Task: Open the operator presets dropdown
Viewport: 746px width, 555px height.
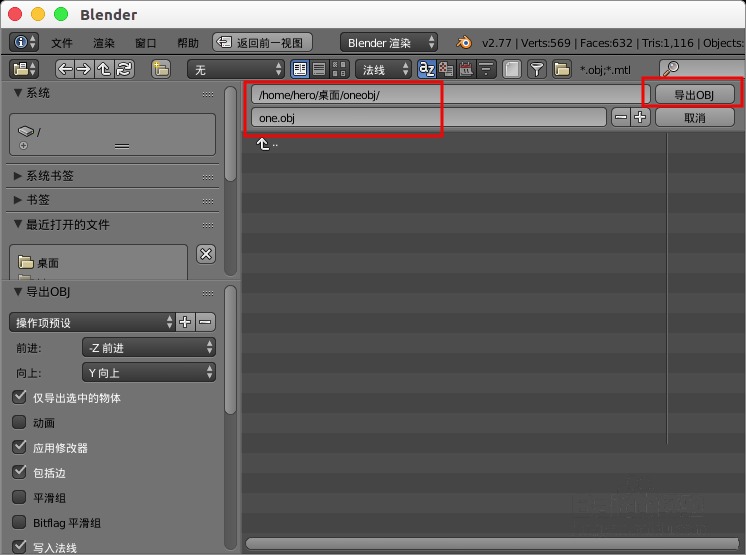Action: point(92,322)
